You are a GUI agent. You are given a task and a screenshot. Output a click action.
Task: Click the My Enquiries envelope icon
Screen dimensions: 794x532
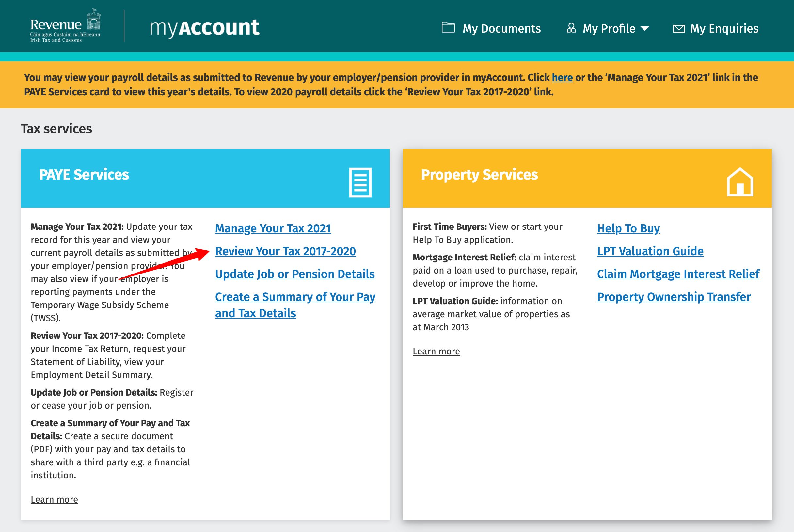tap(679, 28)
